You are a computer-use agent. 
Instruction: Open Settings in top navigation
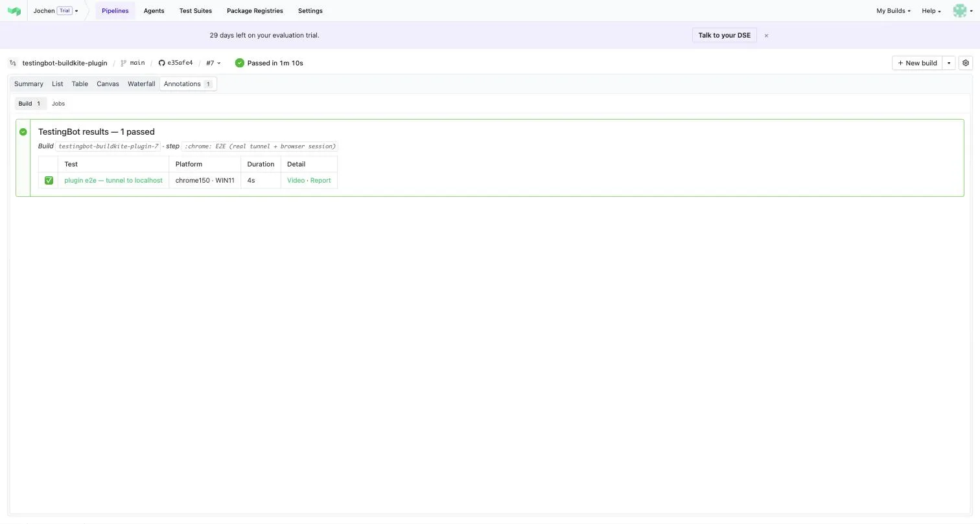tap(310, 11)
